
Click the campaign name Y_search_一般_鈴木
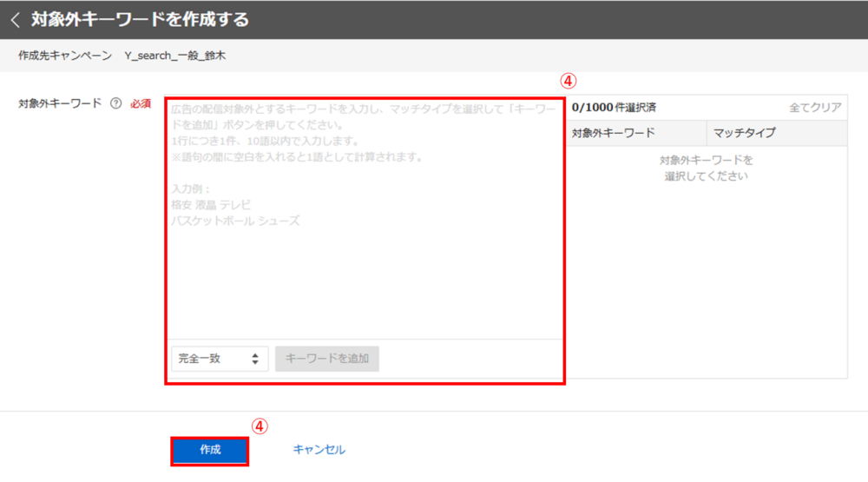(175, 56)
